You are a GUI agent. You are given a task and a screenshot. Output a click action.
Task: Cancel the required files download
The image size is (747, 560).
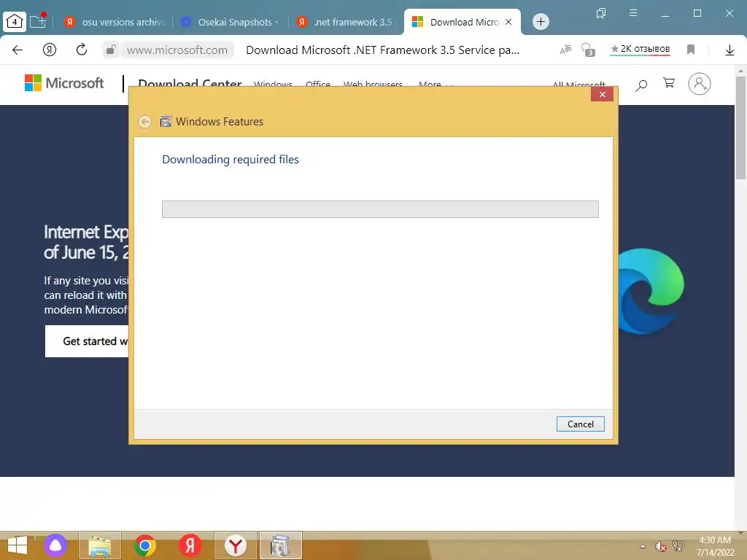coord(580,424)
